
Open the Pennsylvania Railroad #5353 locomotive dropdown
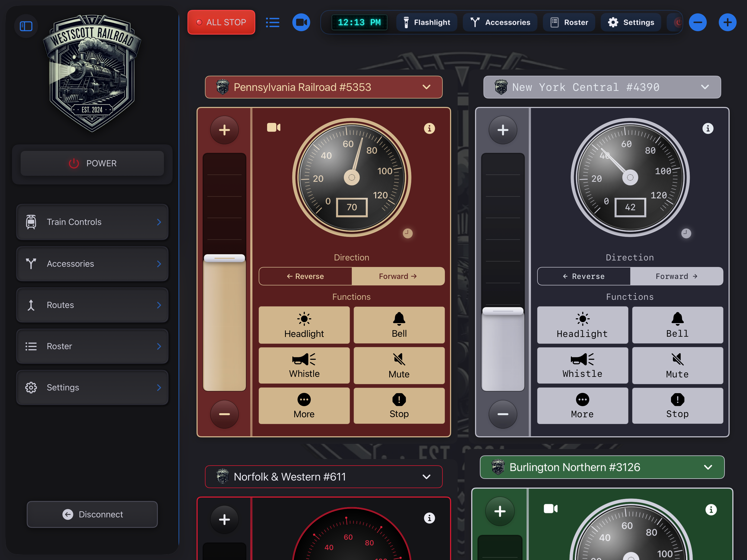[x=324, y=87]
